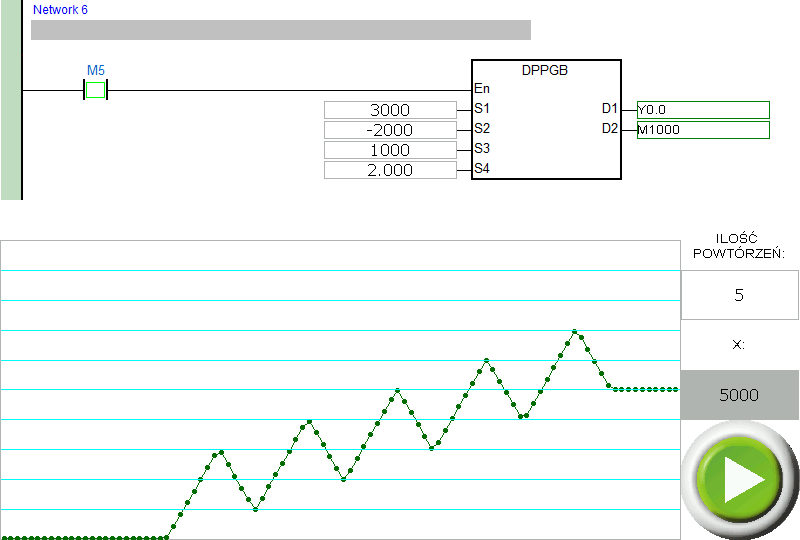This screenshot has height=540, width=800.
Task: Click the left green power rail
Action: click(11, 100)
